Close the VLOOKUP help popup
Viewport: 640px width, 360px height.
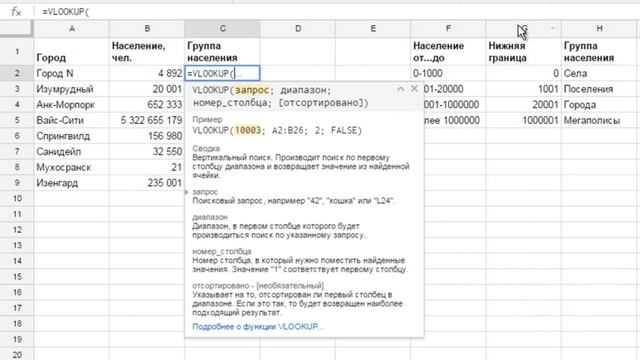414,89
